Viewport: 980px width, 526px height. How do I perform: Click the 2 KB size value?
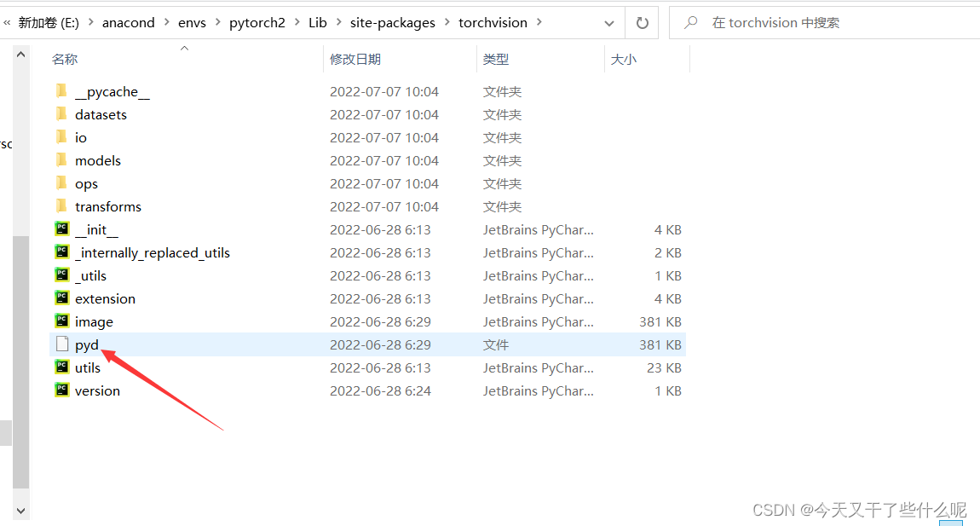click(667, 252)
